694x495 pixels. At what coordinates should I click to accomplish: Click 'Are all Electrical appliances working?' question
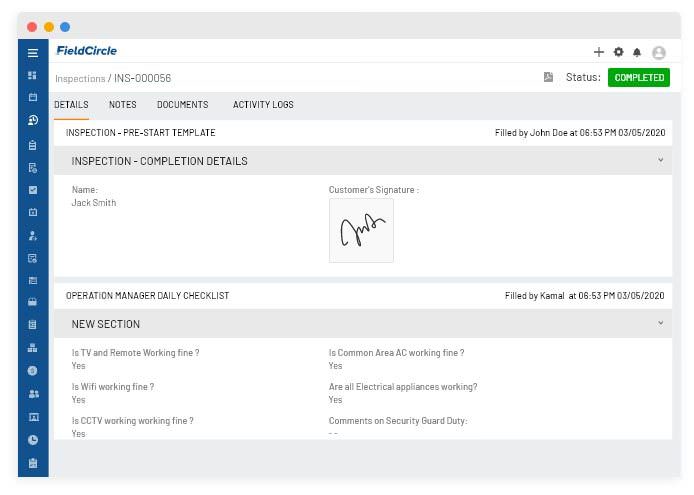click(x=403, y=387)
